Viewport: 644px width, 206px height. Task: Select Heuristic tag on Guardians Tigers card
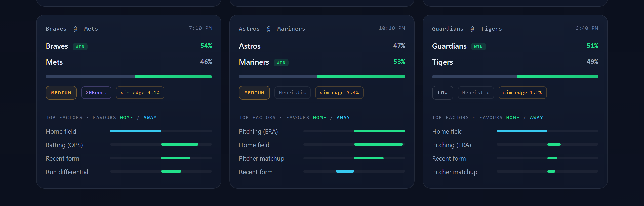click(x=476, y=93)
